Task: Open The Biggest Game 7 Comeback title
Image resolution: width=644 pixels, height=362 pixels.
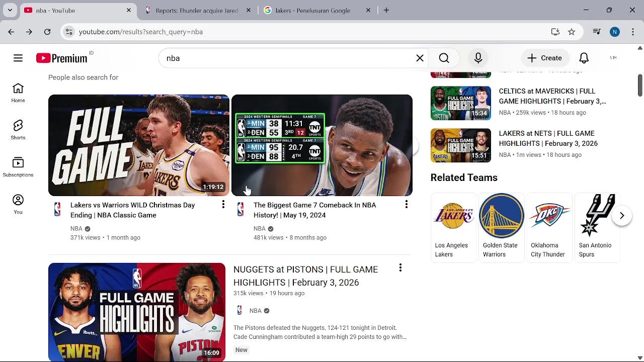Action: [315, 210]
